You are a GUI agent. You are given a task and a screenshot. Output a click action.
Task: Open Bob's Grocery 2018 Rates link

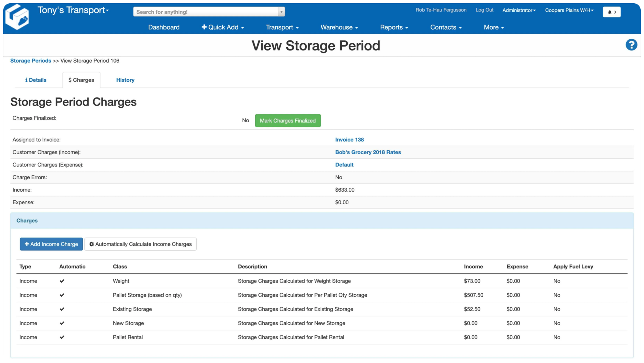(368, 152)
